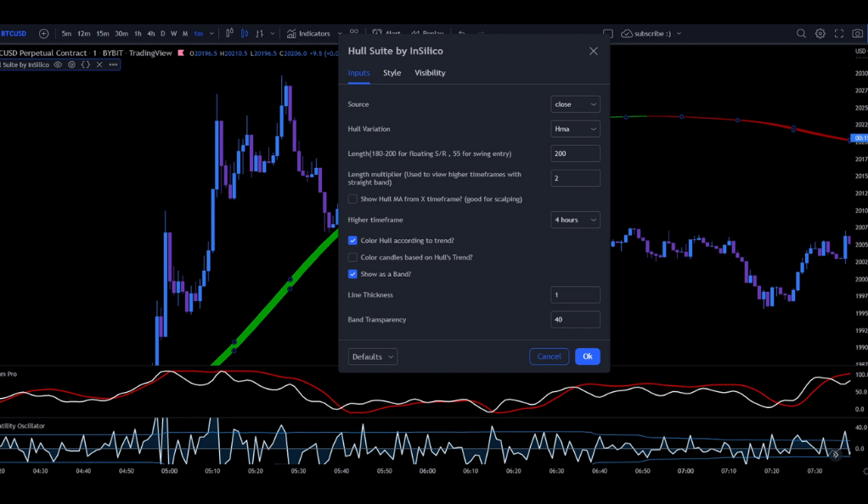Select the 4h timeframe
Image resolution: width=868 pixels, height=504 pixels.
pos(151,34)
